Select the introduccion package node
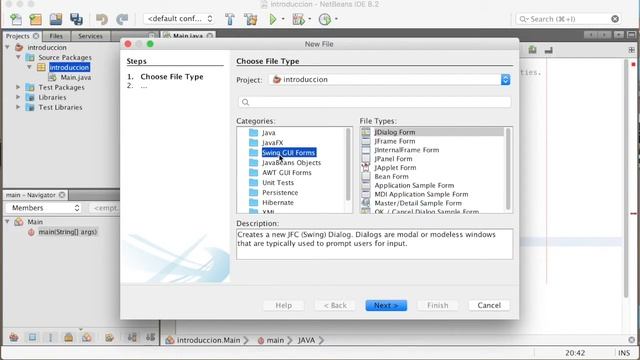This screenshot has height=360, width=640. pos(69,67)
